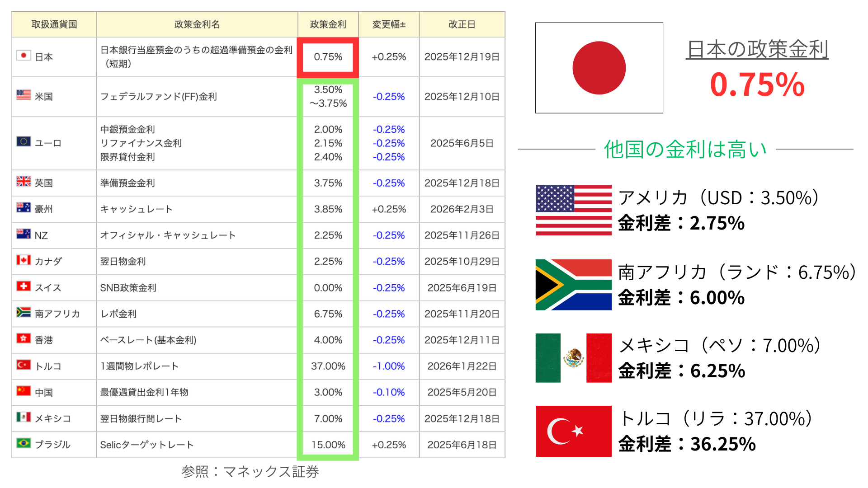Click the large Mexico flag image
This screenshot has width=868, height=488.
[x=573, y=358]
